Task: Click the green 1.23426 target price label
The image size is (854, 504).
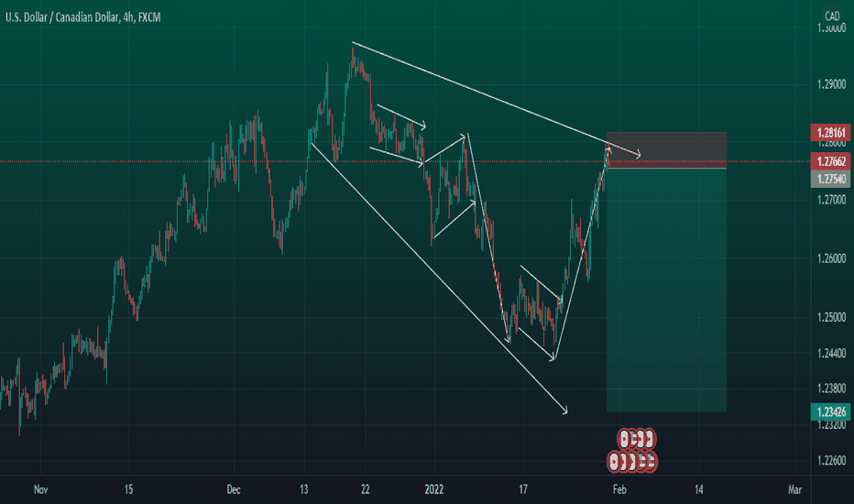Action: coord(830,411)
